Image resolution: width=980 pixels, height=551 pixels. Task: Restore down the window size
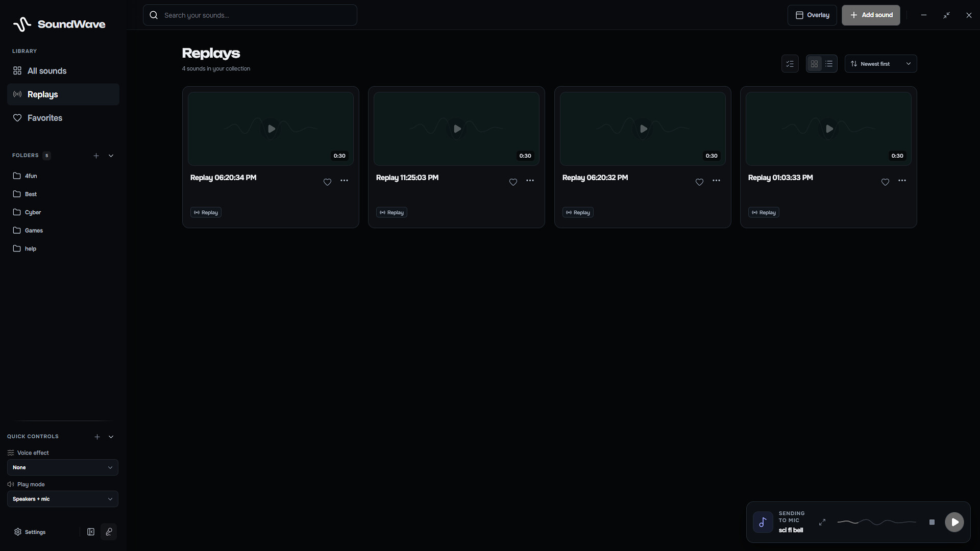[x=946, y=15]
